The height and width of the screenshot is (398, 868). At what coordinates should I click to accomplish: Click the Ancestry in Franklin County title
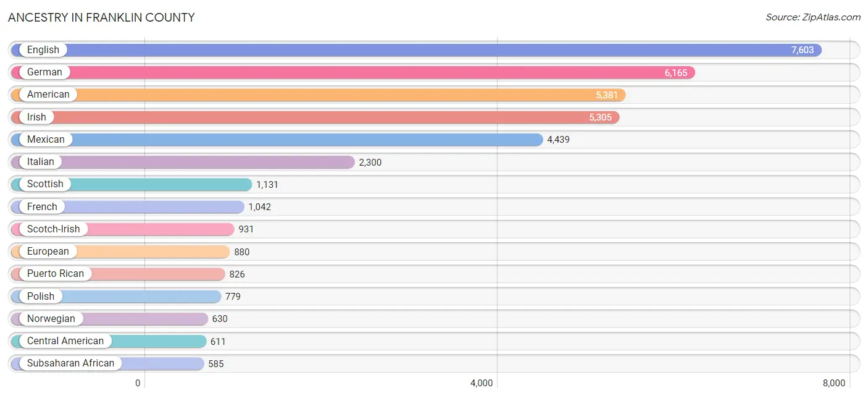point(101,17)
